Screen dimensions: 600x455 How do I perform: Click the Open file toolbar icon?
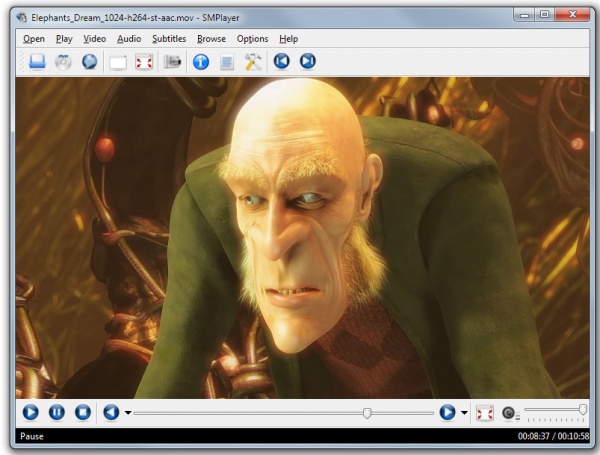click(37, 62)
